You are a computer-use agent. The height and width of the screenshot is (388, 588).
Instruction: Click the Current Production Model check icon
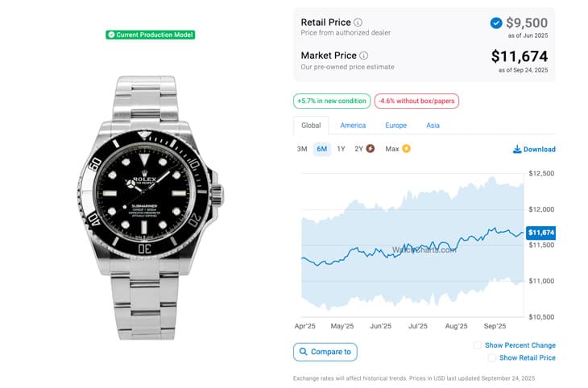point(111,35)
